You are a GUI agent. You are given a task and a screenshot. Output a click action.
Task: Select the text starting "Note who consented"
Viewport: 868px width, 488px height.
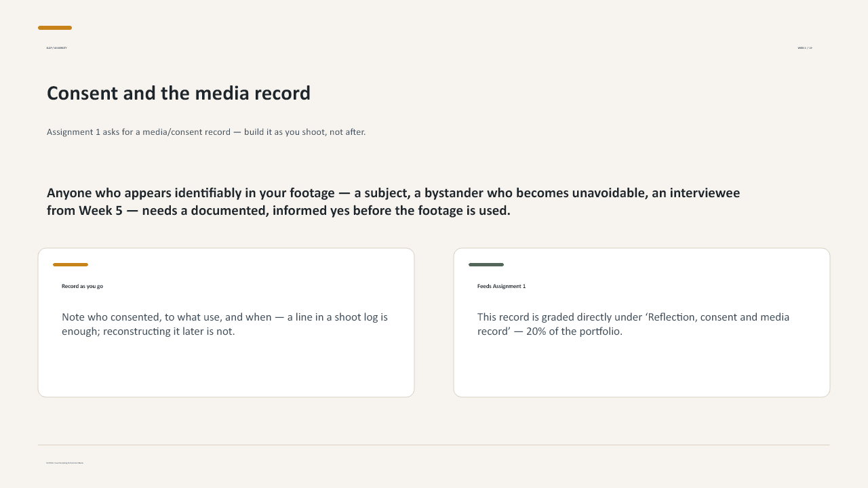(224, 324)
